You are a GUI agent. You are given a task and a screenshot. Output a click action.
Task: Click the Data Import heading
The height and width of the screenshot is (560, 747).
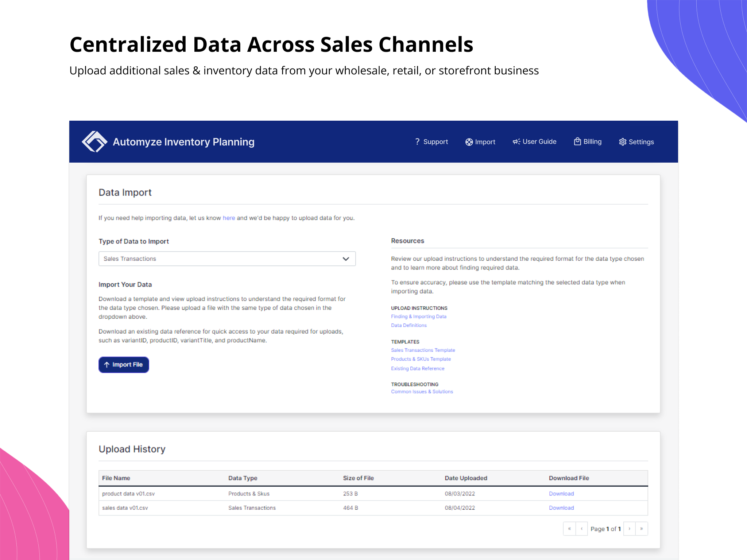[125, 192]
